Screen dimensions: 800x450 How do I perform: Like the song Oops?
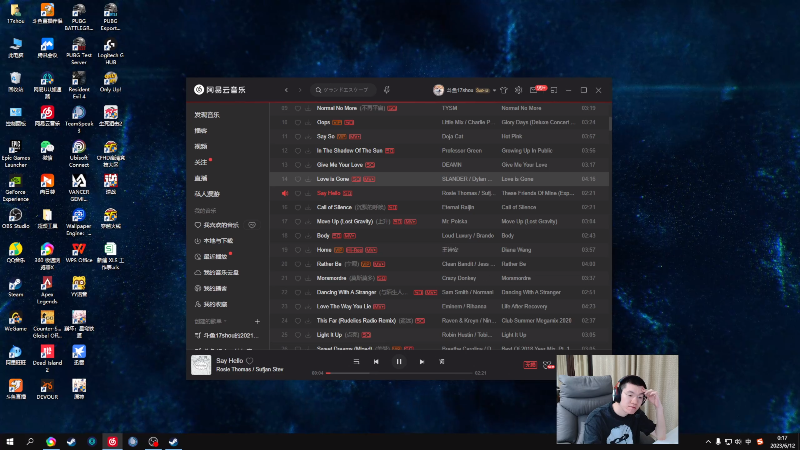(298, 122)
